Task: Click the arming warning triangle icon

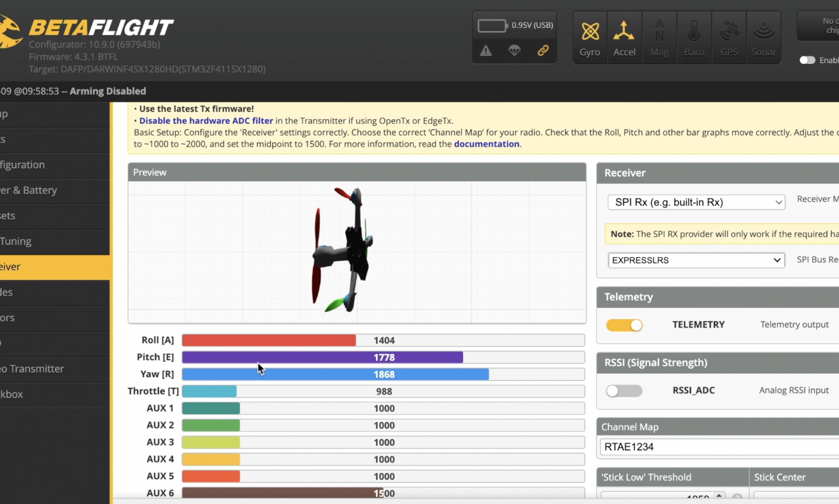Action: (x=486, y=51)
